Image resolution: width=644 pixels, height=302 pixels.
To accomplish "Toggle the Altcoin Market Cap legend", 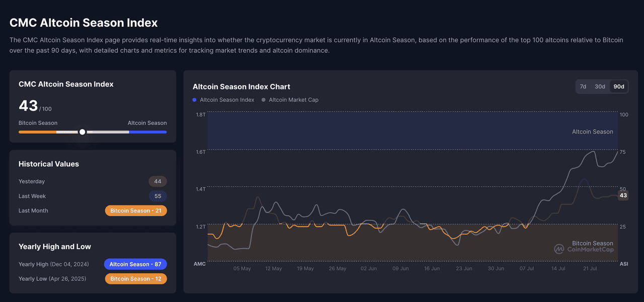I will point(290,100).
